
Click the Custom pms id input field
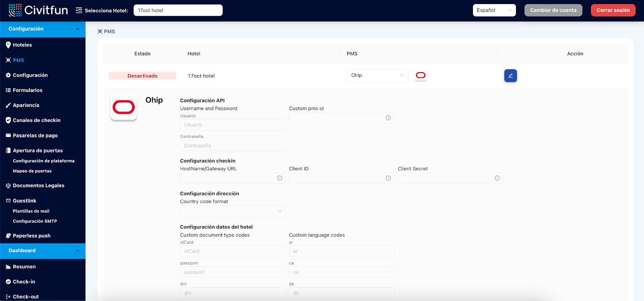342,118
